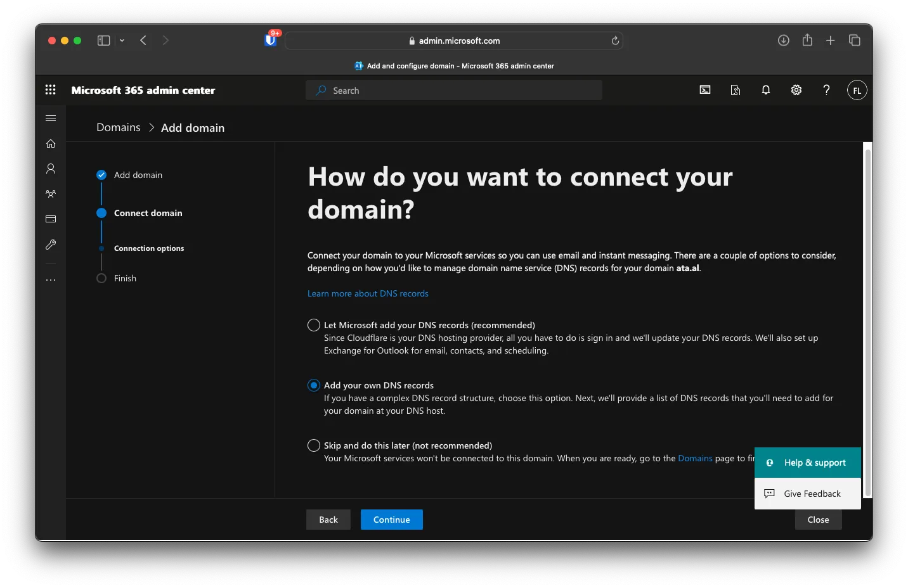Reload the page in Safari
Screen dimensions: 908x588
(x=615, y=41)
